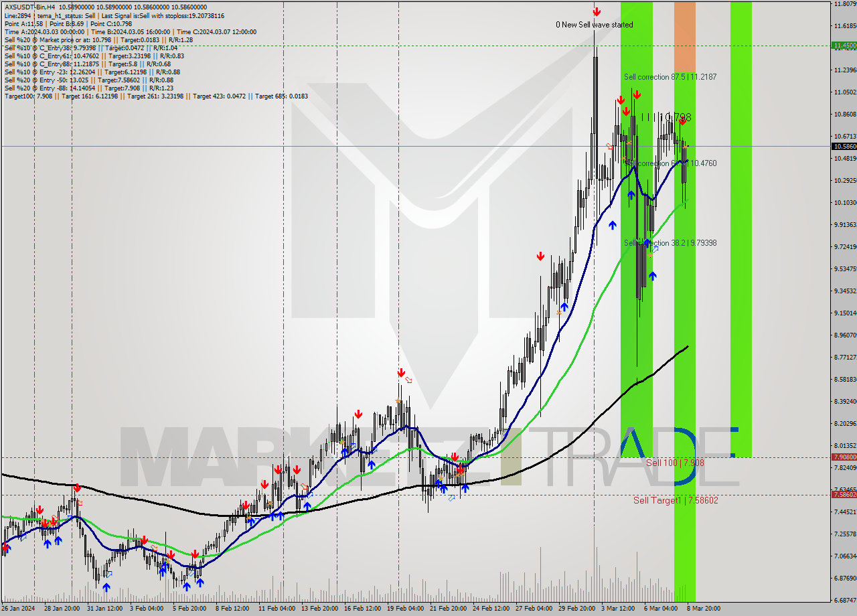
Task: Click the 'Sell 100 | 7.908' label
Action: click(x=675, y=463)
